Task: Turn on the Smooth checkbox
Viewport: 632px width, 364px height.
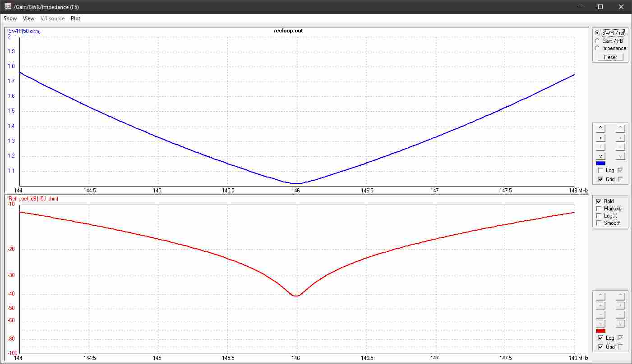Action: pos(599,223)
